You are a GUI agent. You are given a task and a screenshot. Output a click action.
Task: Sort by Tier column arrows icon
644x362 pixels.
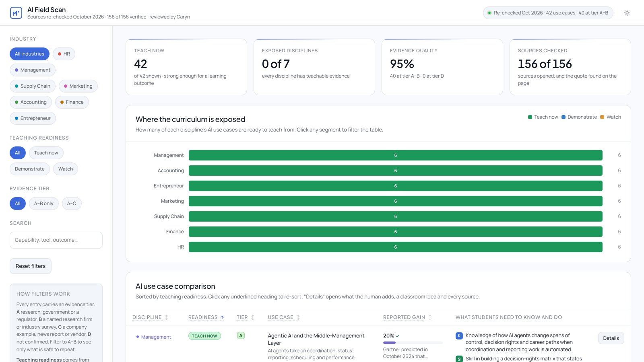point(253,317)
